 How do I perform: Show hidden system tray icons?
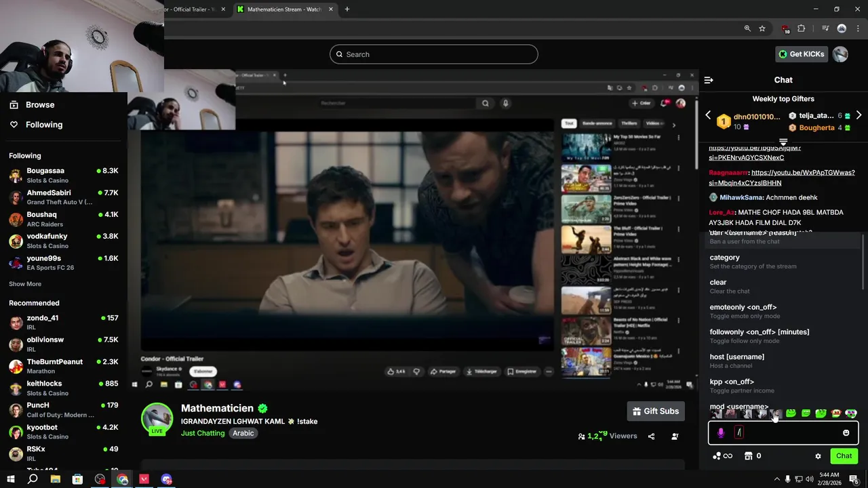coord(776,479)
